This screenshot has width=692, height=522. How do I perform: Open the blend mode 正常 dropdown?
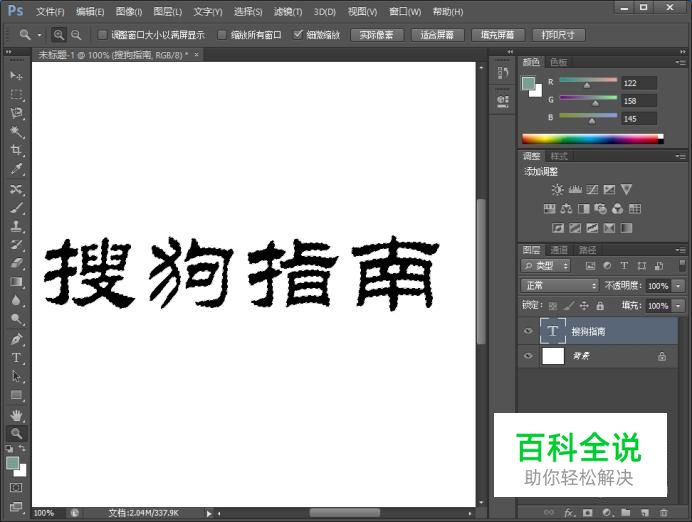click(560, 285)
